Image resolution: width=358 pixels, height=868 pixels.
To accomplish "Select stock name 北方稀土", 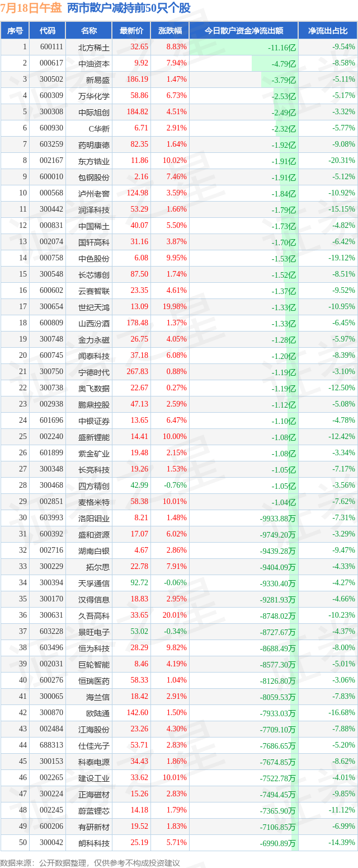I will [94, 48].
